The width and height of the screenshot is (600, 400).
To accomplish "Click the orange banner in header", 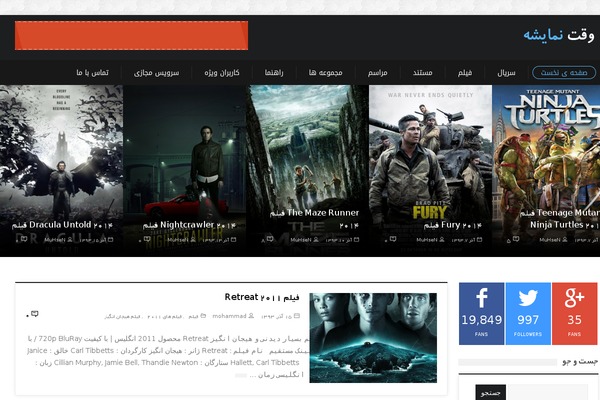I will point(131,36).
